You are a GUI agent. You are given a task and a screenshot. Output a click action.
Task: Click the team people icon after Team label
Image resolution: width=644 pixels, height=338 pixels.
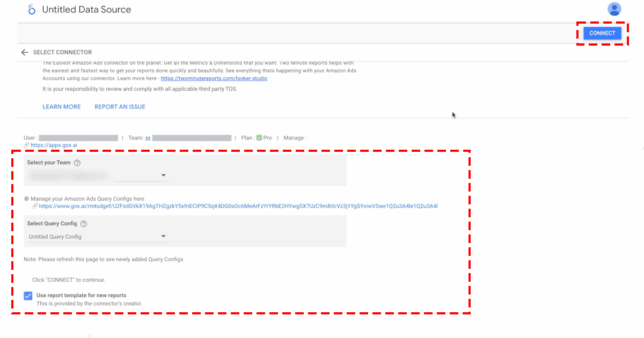pos(148,138)
